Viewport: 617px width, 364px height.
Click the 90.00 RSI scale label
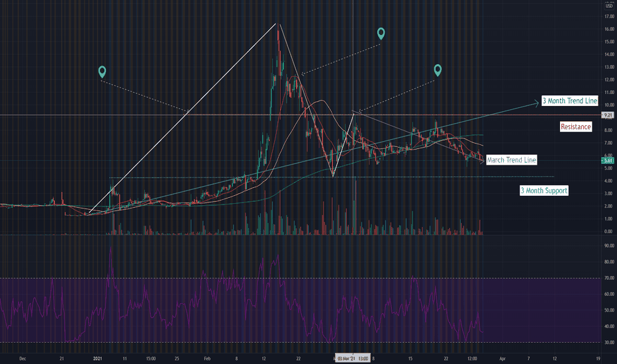tap(609, 246)
